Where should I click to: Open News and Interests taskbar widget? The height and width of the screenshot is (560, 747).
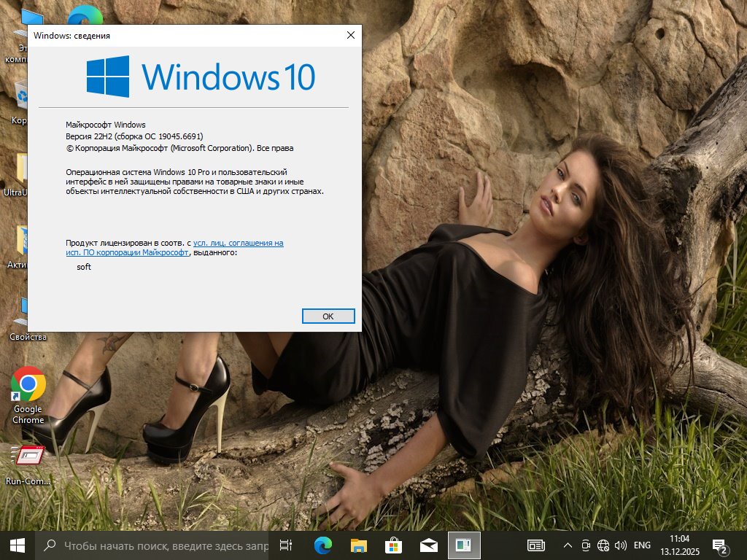coord(536,545)
